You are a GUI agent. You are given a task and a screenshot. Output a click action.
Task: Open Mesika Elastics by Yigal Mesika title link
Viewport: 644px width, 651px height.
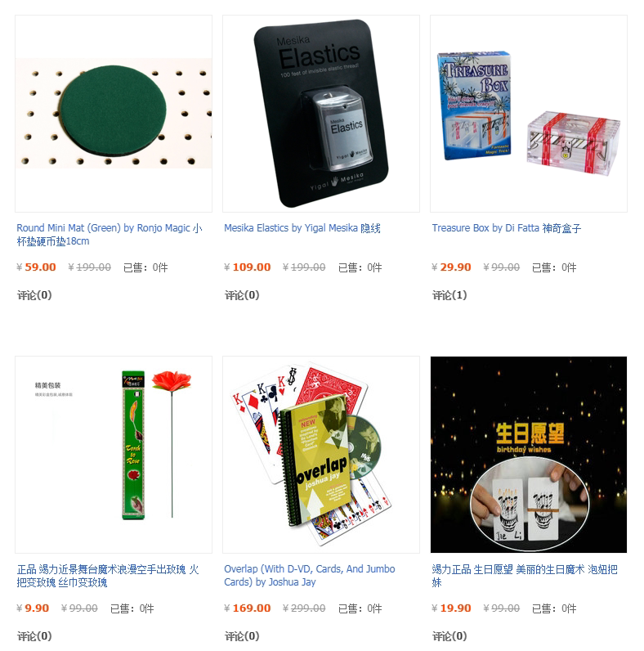302,228
